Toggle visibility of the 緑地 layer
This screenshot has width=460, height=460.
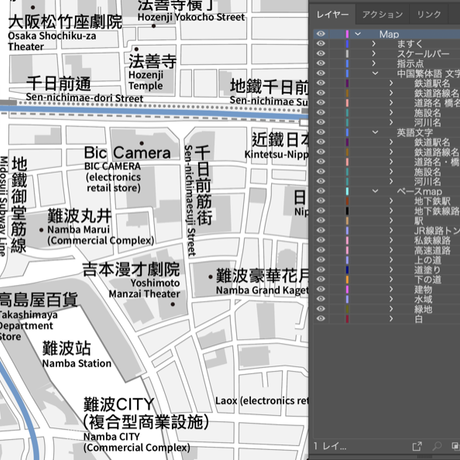click(321, 309)
